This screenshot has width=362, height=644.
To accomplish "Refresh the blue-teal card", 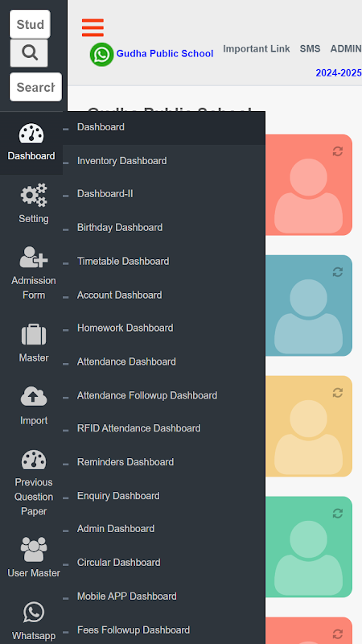I will pos(337,272).
